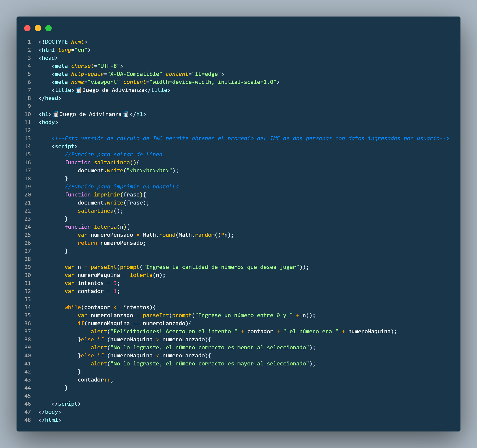Click the "width=device-width, initial-scale=1.0" string

213,82
